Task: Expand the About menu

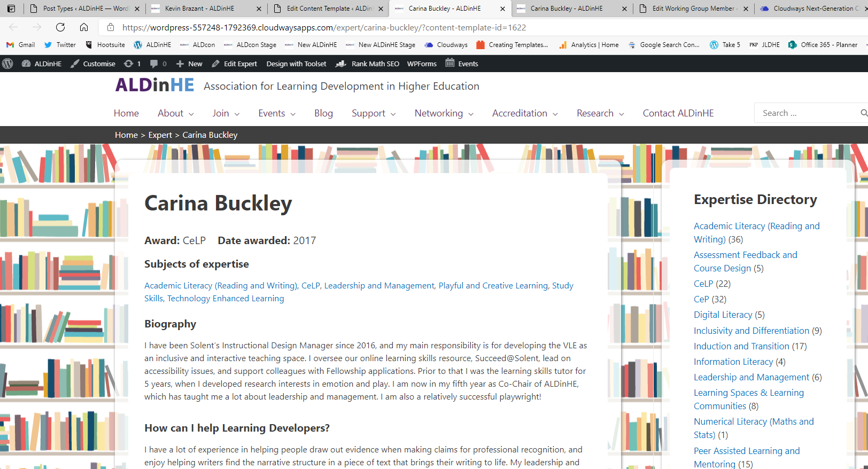Action: coord(176,113)
